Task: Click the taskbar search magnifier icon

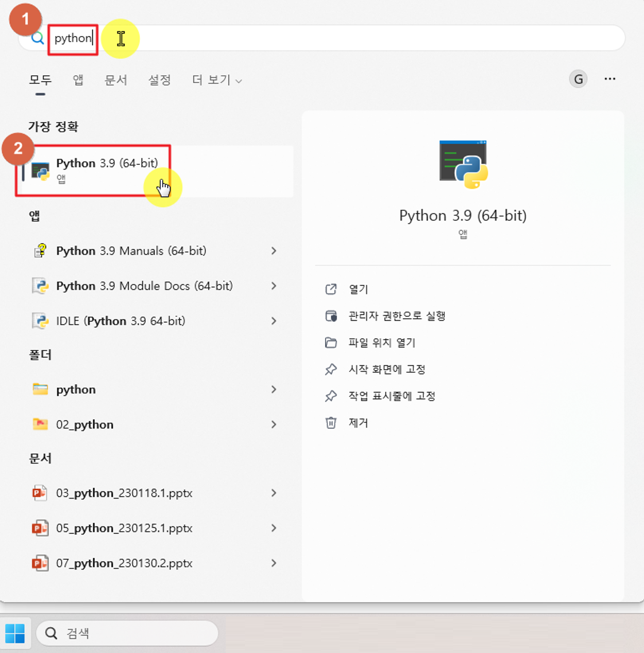Action: [51, 633]
